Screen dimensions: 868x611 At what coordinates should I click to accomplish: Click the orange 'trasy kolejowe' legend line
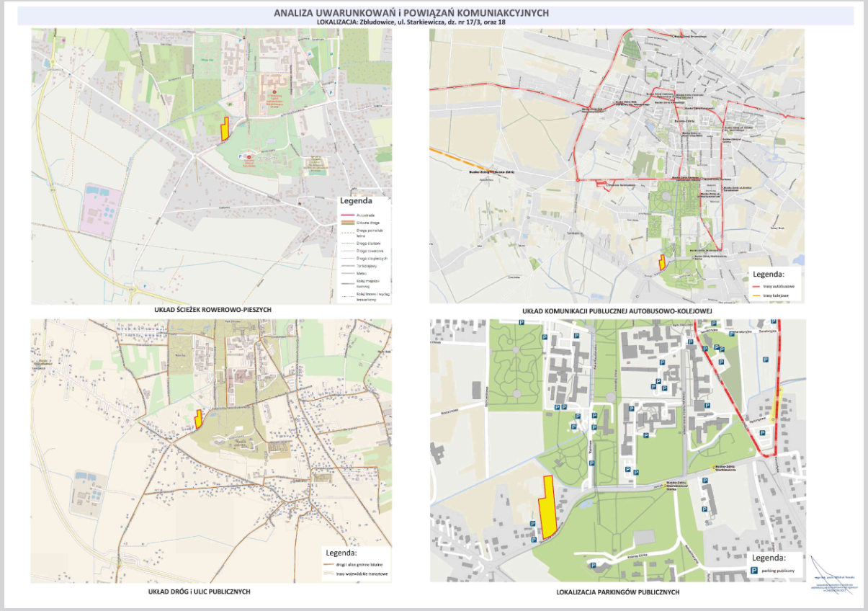click(x=756, y=295)
